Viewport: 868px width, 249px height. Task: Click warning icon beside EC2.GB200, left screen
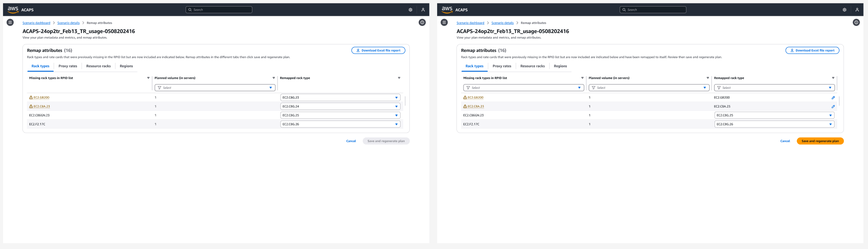[31, 98]
